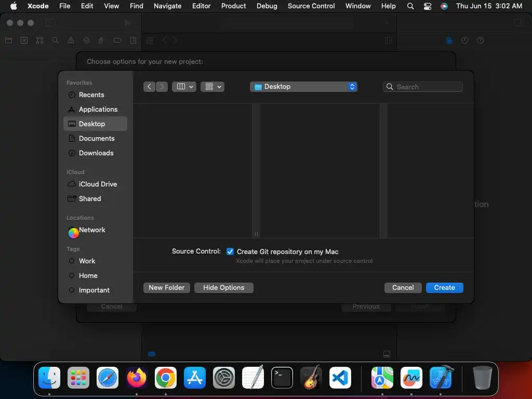Screen dimensions: 532x399
Task: Show the test navigator diamond icon
Action: [x=87, y=41]
